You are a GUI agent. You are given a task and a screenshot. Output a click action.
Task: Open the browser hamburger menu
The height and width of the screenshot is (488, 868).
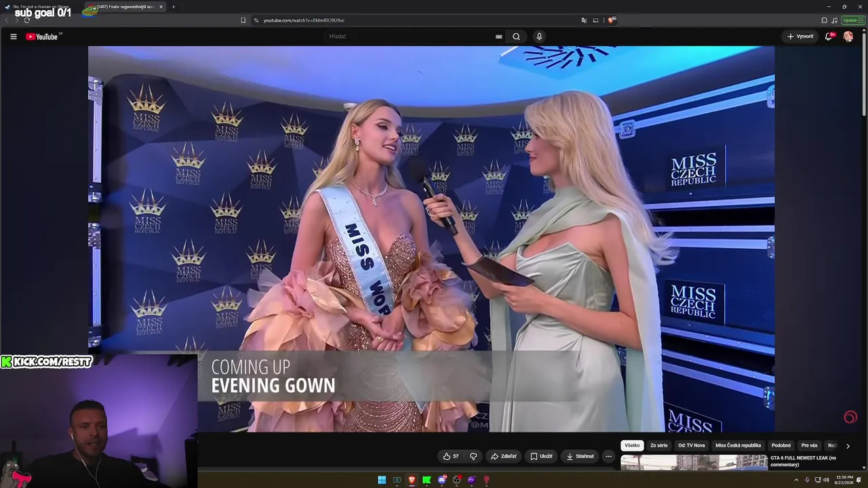pyautogui.click(x=862, y=20)
